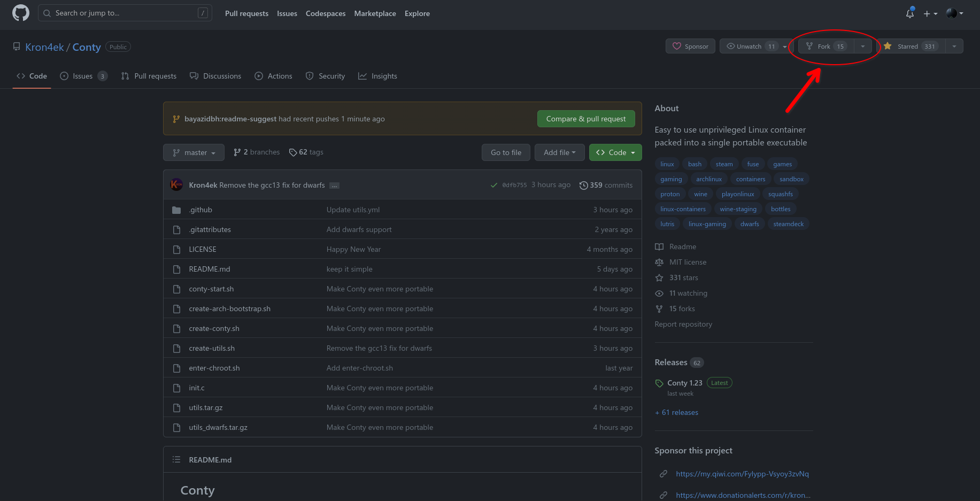Select the archlinux topic tag
The height and width of the screenshot is (501, 980).
(708, 179)
